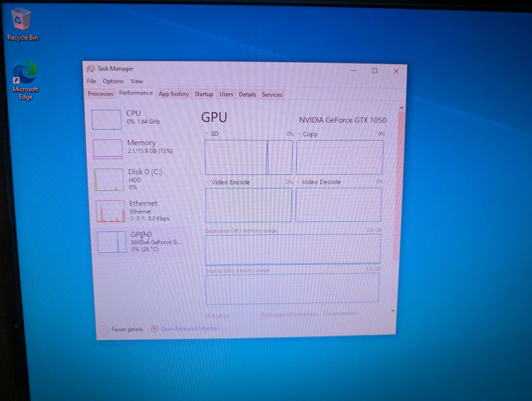Close the Task Manager window
532x401 pixels.
click(x=396, y=71)
